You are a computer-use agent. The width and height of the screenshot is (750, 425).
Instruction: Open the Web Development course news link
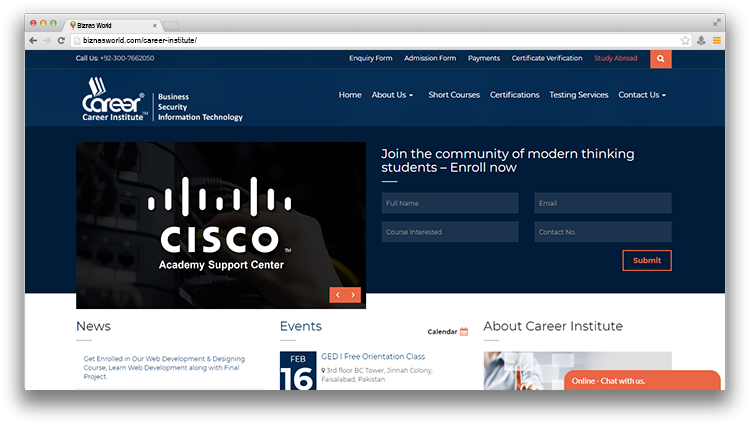click(x=164, y=368)
